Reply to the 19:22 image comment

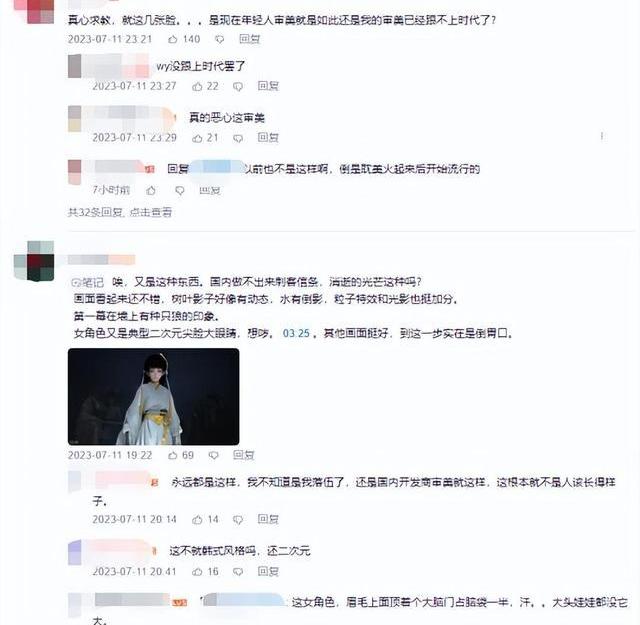(244, 455)
